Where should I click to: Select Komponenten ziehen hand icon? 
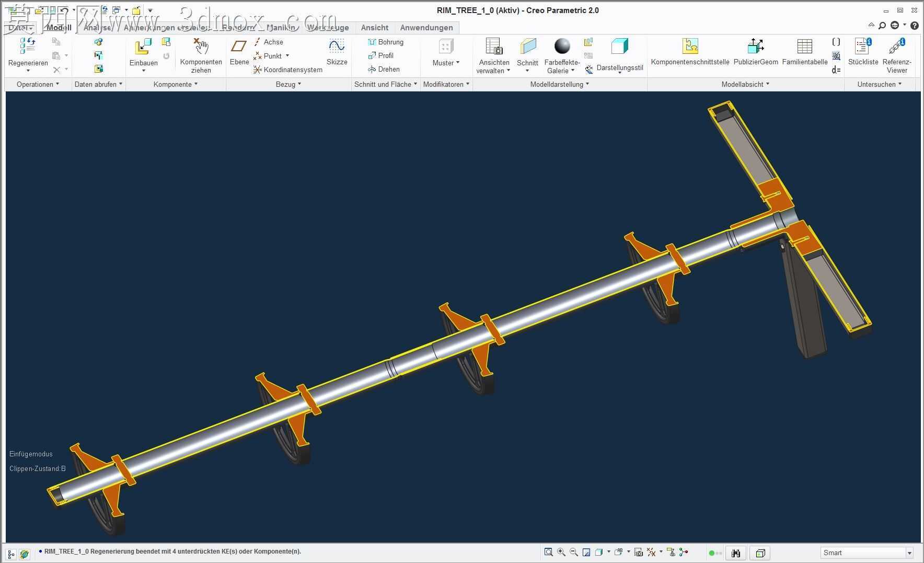[x=201, y=46]
